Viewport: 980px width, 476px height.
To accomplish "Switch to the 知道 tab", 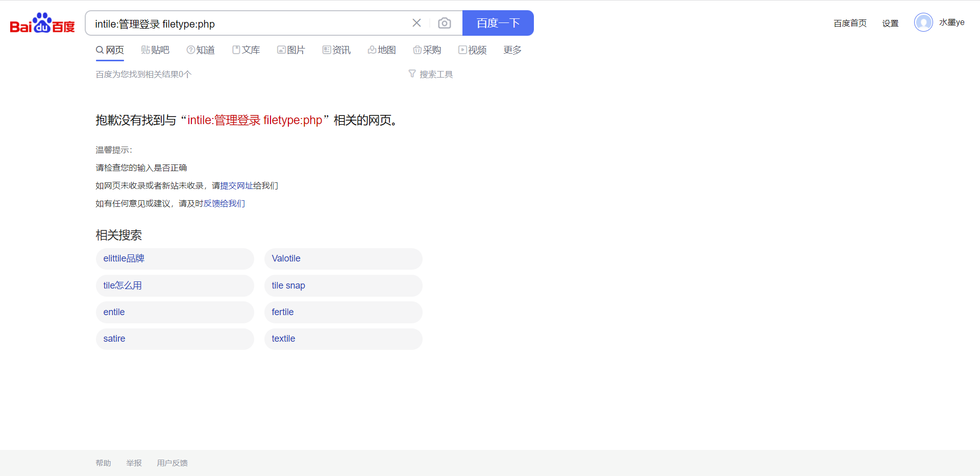I will pyautogui.click(x=201, y=50).
